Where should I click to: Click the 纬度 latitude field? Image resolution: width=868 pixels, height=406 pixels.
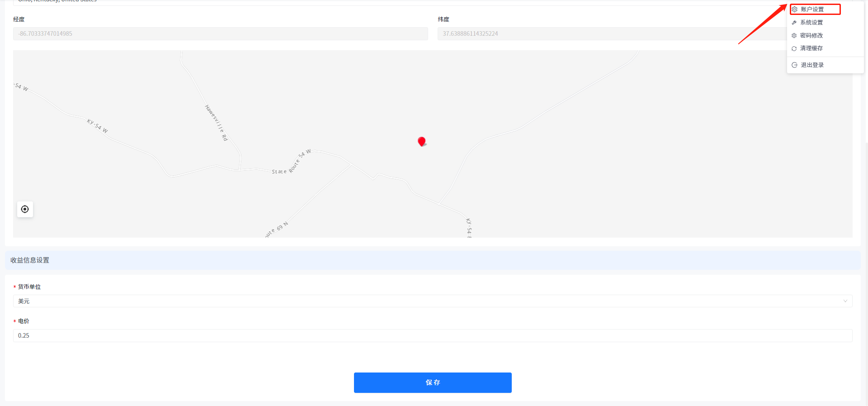point(610,34)
